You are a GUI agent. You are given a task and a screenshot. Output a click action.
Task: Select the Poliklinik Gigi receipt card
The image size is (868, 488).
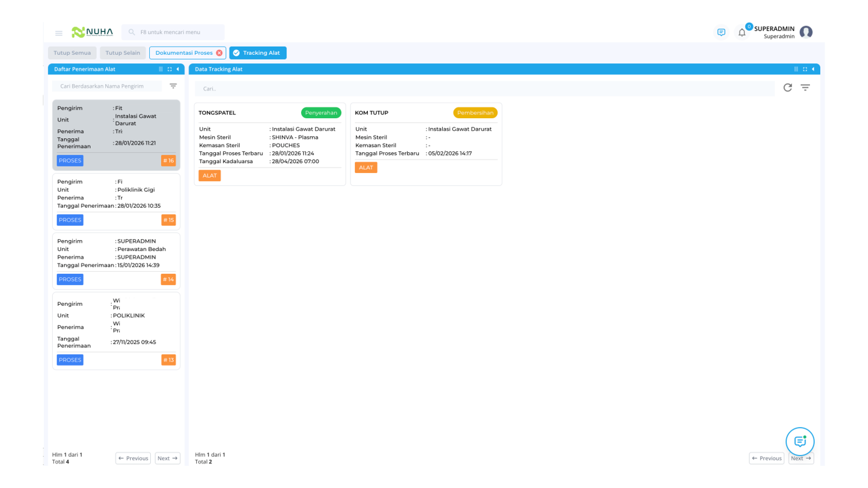(116, 202)
